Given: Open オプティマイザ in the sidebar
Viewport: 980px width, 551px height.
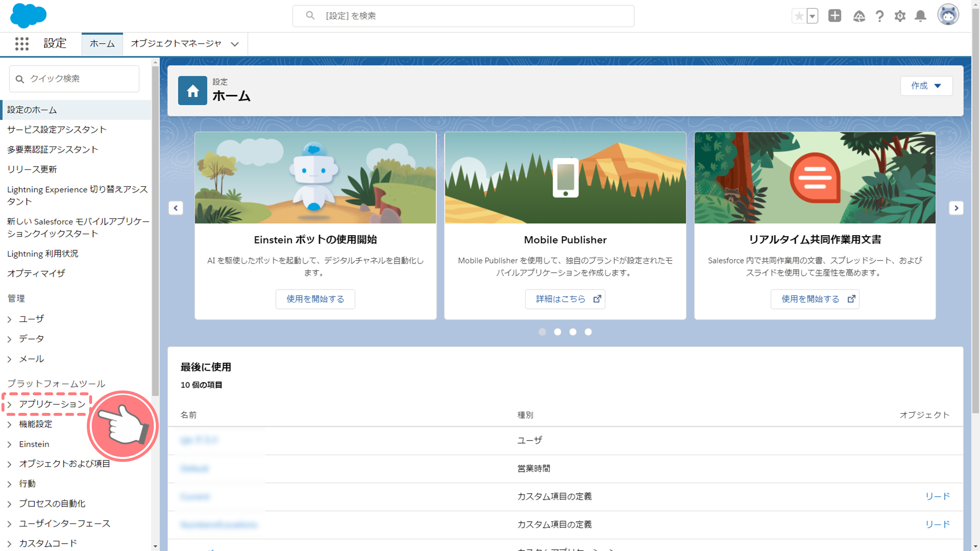Looking at the screenshot, I should click(36, 273).
